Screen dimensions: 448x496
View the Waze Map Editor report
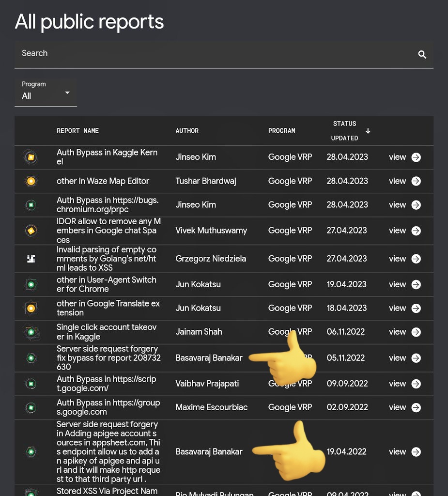click(397, 181)
